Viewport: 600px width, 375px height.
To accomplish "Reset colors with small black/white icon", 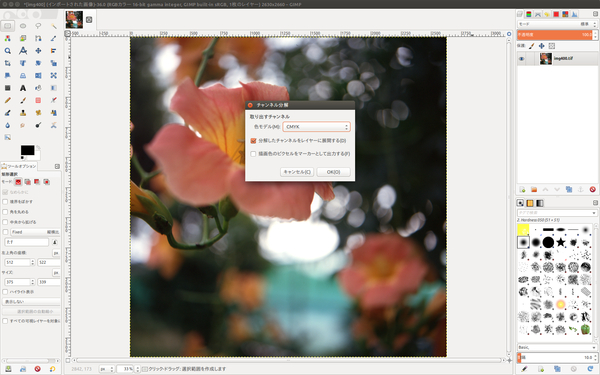I will tap(22, 158).
